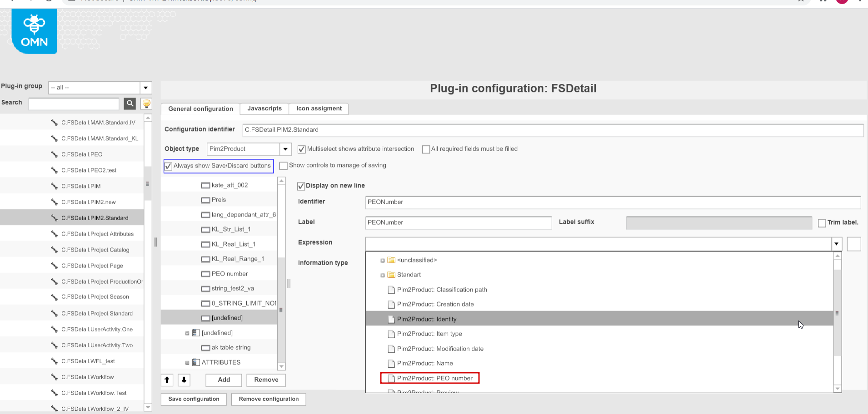Click the move-up arrow below the attribute list
Screen dimensions: 868x414
coord(166,380)
